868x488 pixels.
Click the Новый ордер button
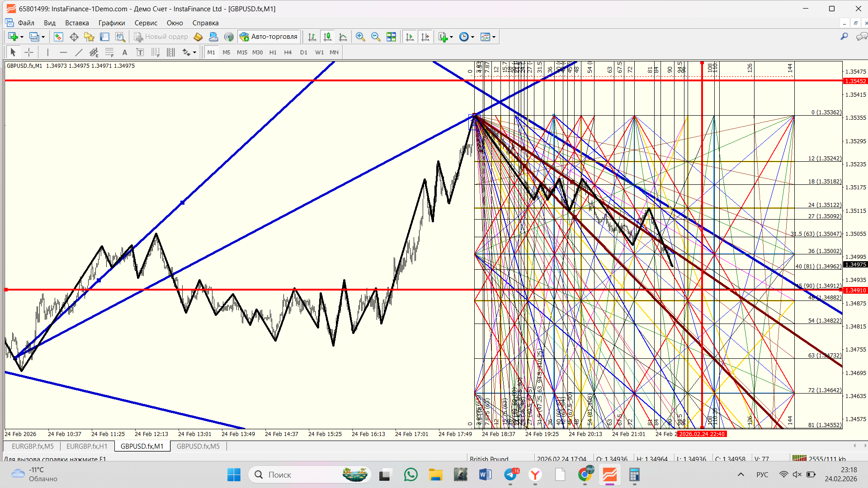point(161,37)
